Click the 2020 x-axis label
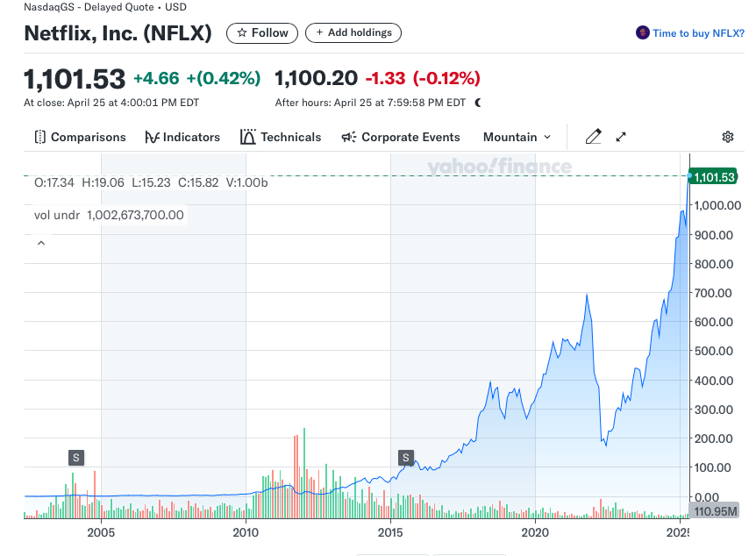756x556 pixels. tap(535, 533)
